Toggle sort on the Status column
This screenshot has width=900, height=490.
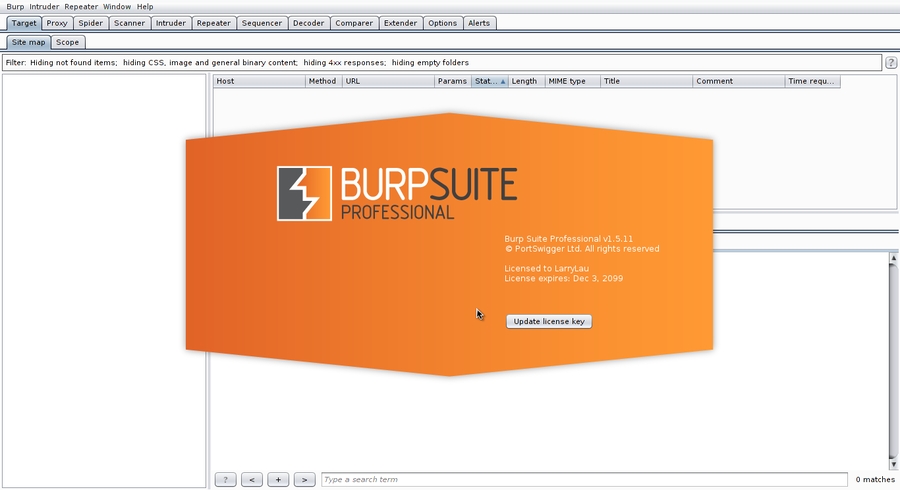490,81
